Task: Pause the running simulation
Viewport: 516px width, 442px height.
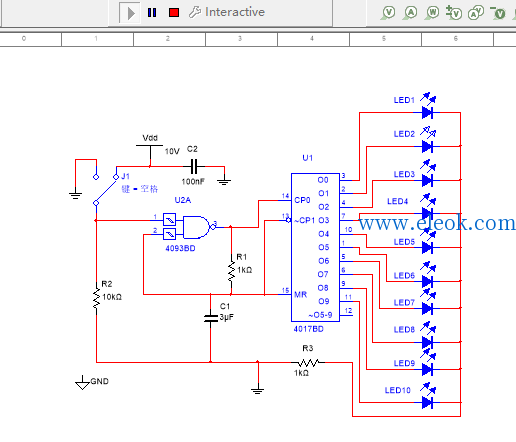Action: (x=152, y=13)
